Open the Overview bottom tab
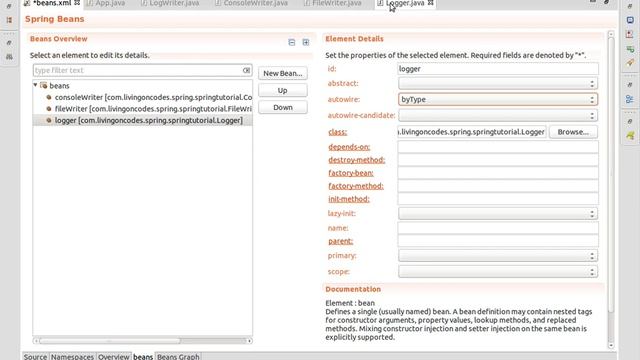This screenshot has width=640, height=360. [113, 356]
